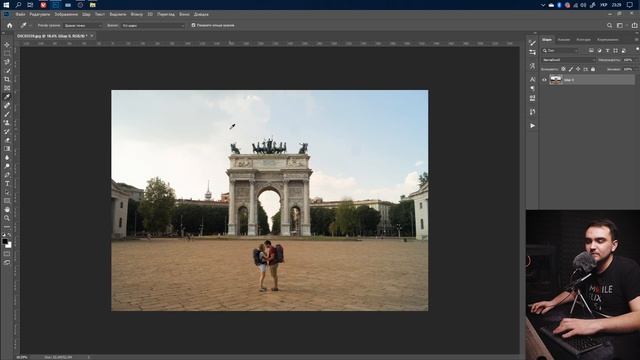Select the Brush tool
The height and width of the screenshot is (360, 640).
point(7,114)
